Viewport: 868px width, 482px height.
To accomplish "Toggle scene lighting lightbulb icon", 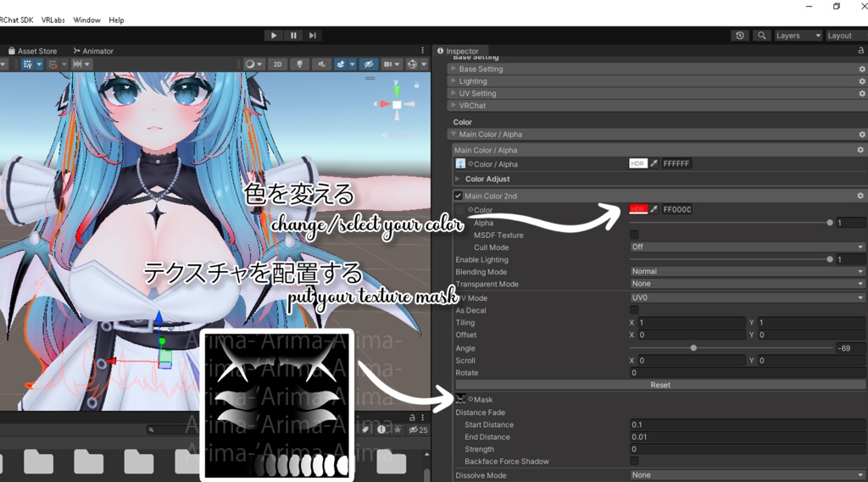I will coord(299,64).
